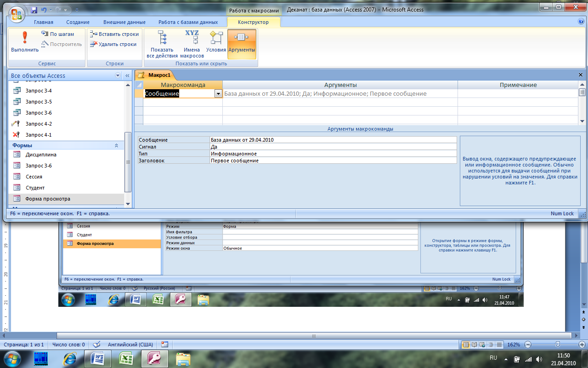
Task: Select the Конструктор ribbon tab
Action: point(254,22)
